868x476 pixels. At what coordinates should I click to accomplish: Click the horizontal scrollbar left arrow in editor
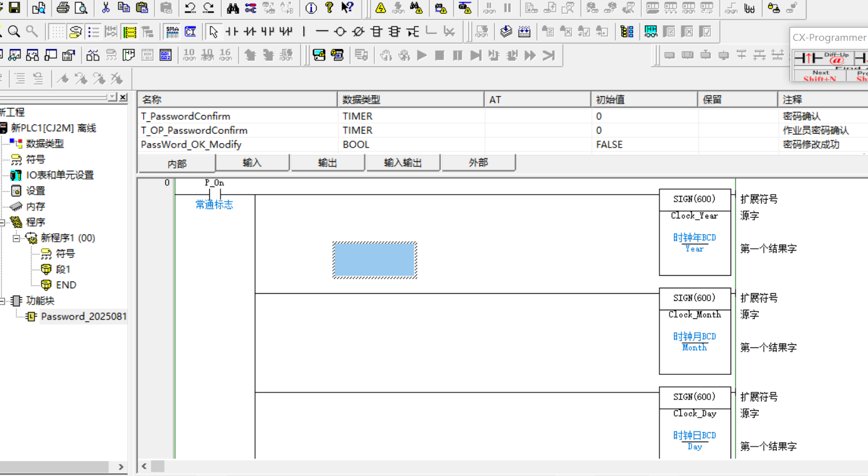pyautogui.click(x=144, y=466)
